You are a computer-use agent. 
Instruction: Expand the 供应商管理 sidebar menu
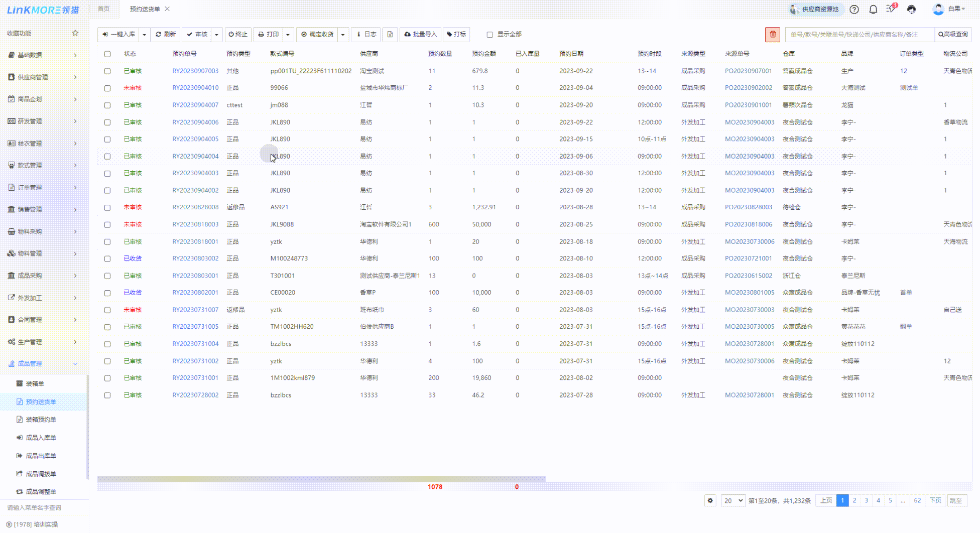pos(43,77)
